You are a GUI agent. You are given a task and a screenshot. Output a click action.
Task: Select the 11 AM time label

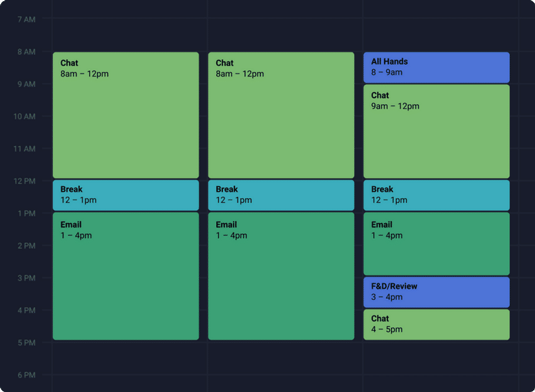pos(25,149)
